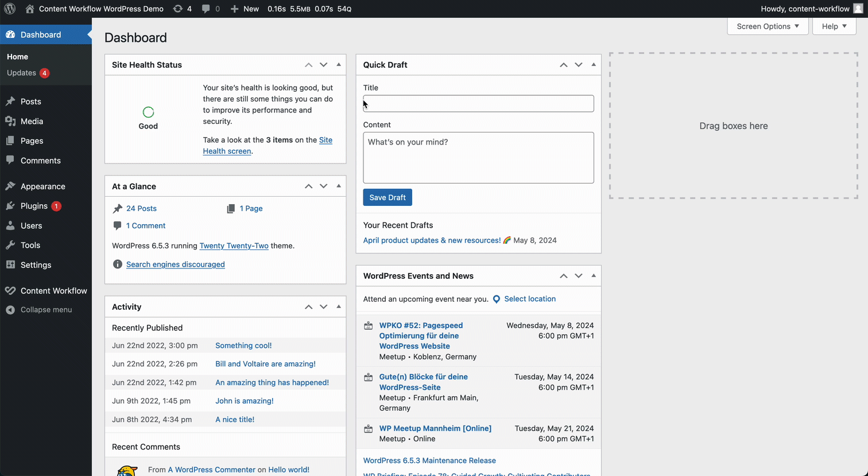Toggle the Quick Draft panel closed

[x=594, y=65]
